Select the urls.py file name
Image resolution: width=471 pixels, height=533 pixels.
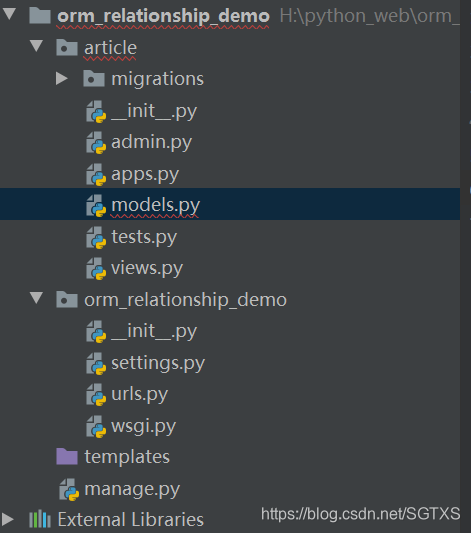[140, 395]
